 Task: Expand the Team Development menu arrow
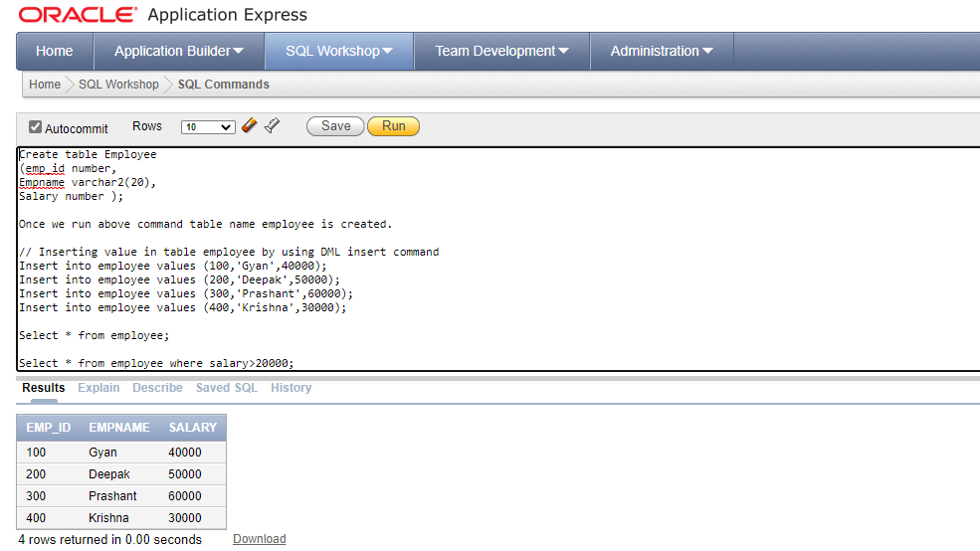[563, 52]
